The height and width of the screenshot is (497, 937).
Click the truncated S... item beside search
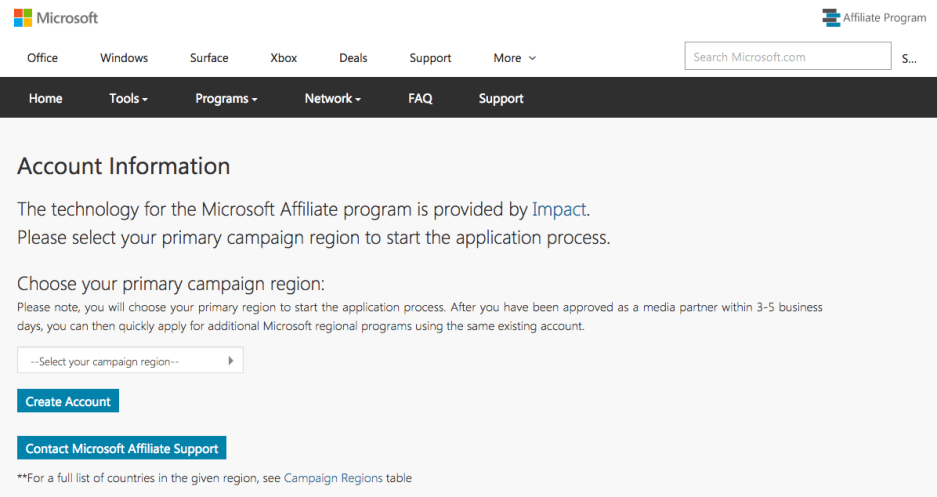pyautogui.click(x=909, y=58)
